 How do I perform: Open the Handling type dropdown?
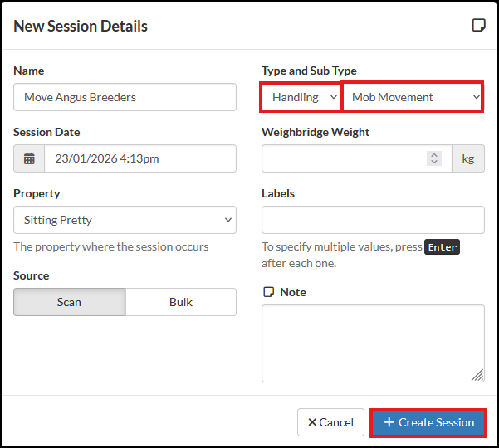coord(301,97)
